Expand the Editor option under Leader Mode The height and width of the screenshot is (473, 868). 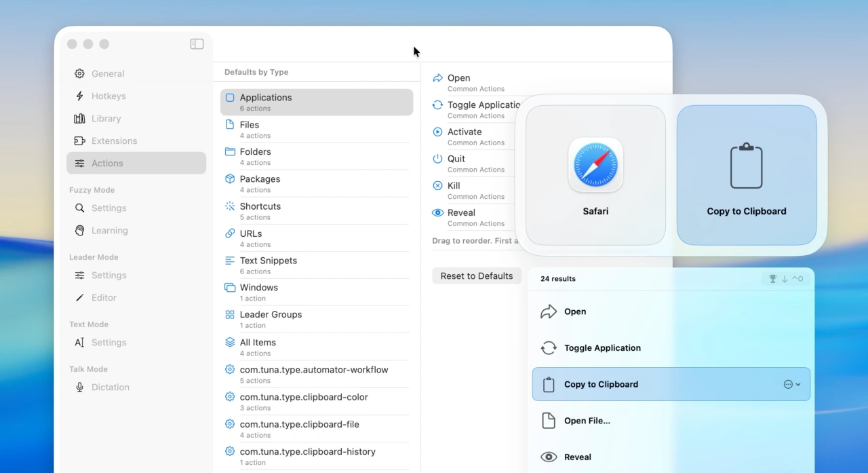pos(104,297)
